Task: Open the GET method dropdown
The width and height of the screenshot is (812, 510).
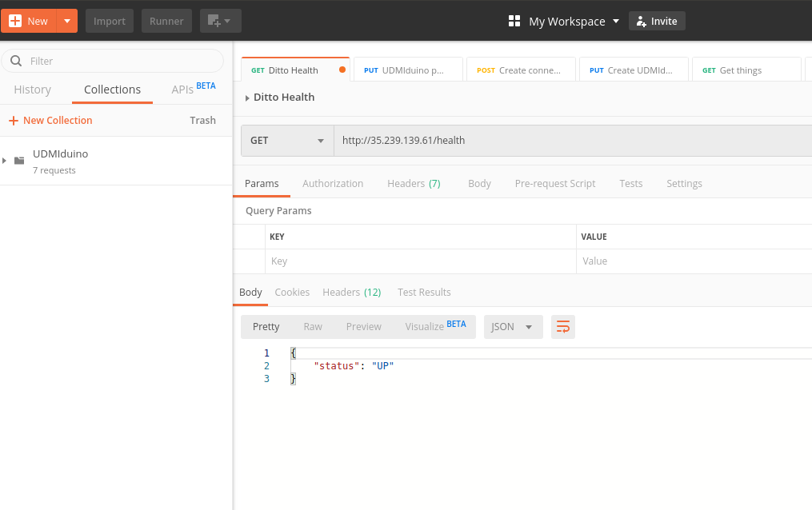Action: [x=287, y=141]
